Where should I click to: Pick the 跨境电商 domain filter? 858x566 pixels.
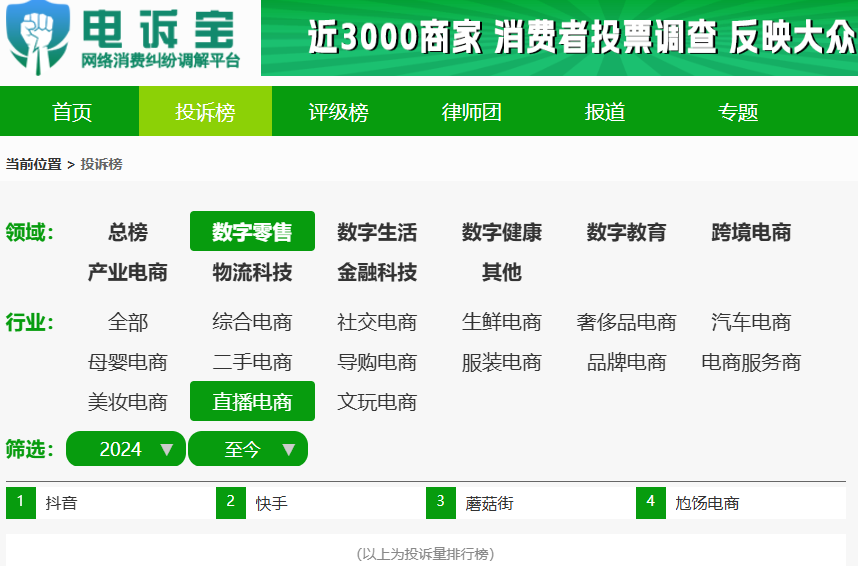click(751, 232)
